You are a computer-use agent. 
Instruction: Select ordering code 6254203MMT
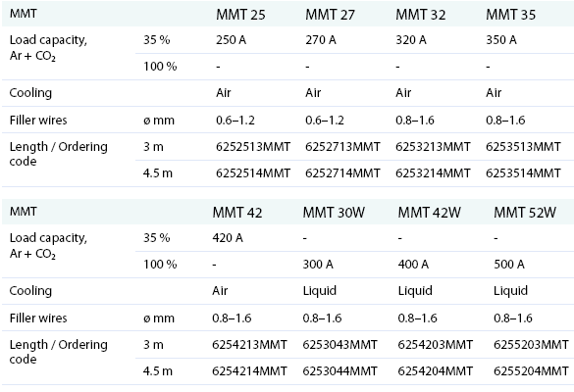pos(436,344)
